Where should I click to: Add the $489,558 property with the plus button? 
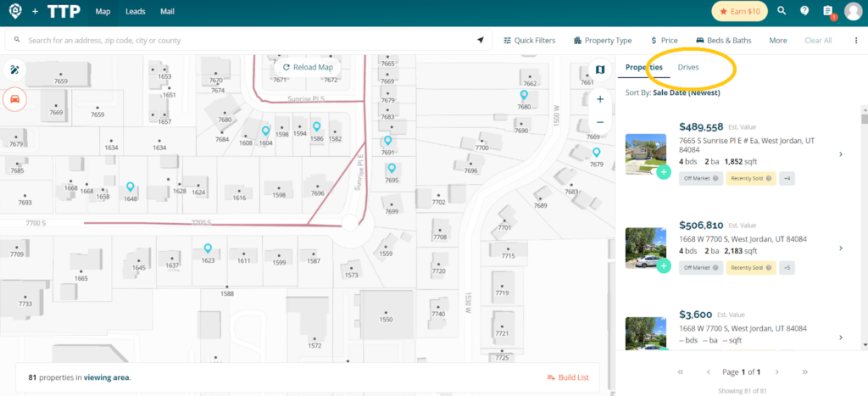[x=664, y=172]
